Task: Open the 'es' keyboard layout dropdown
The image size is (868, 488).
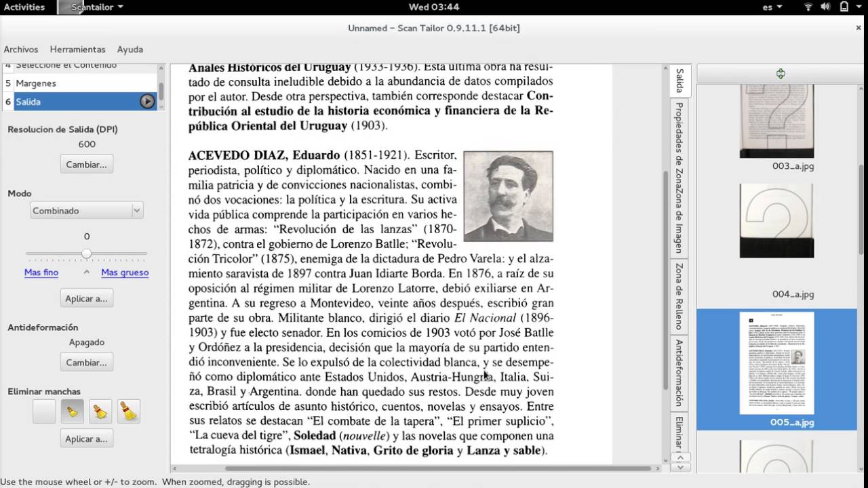Action: click(x=772, y=7)
